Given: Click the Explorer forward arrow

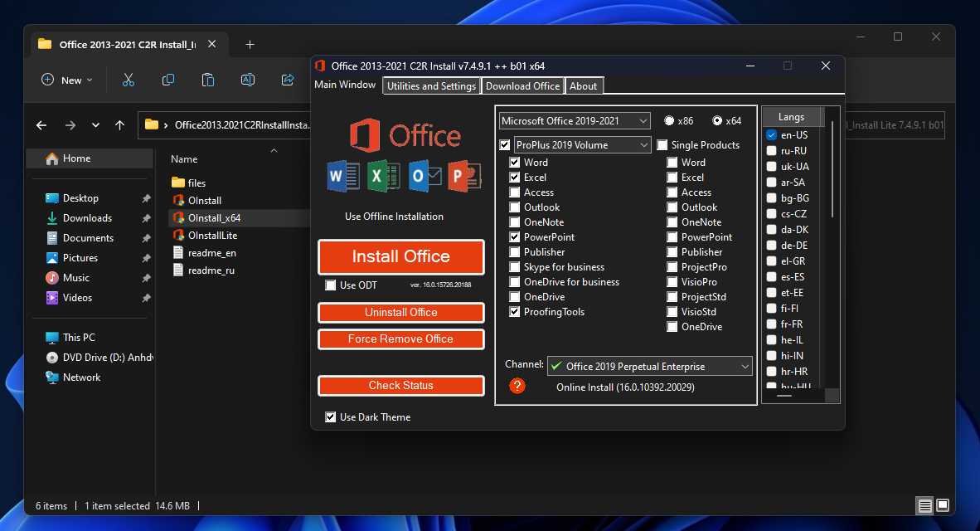Looking at the screenshot, I should [x=70, y=125].
